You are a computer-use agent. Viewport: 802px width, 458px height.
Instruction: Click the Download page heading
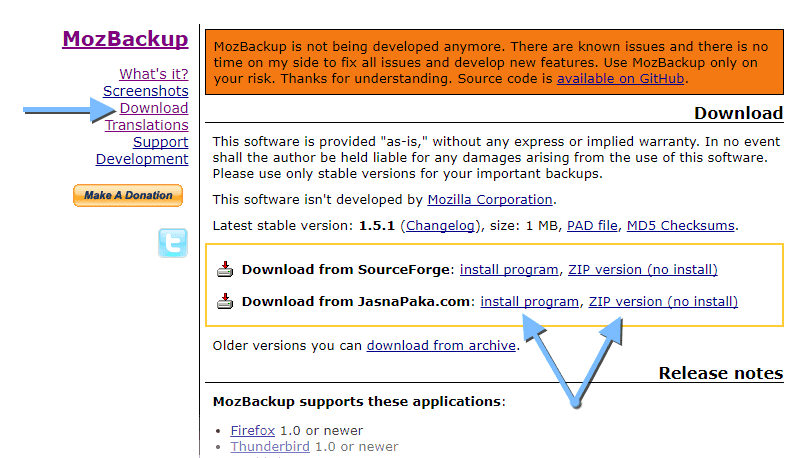click(739, 113)
